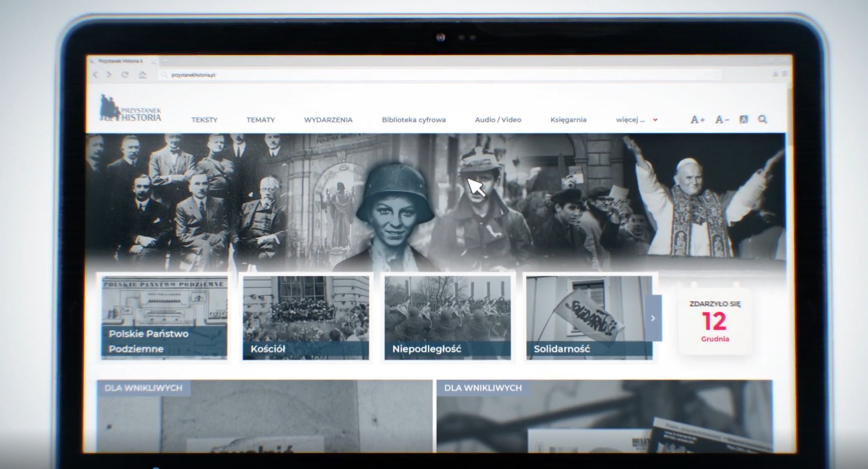Open the browser hamburger menu
Screen dimensions: 868x469
coord(784,74)
